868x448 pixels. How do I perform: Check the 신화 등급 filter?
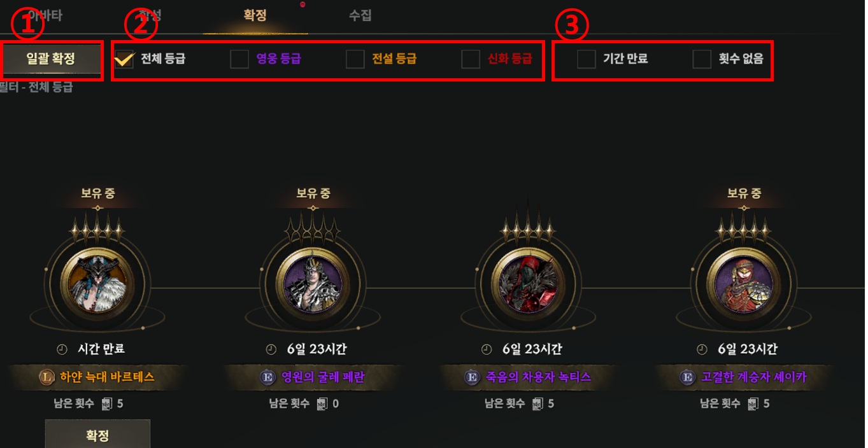pos(471,59)
